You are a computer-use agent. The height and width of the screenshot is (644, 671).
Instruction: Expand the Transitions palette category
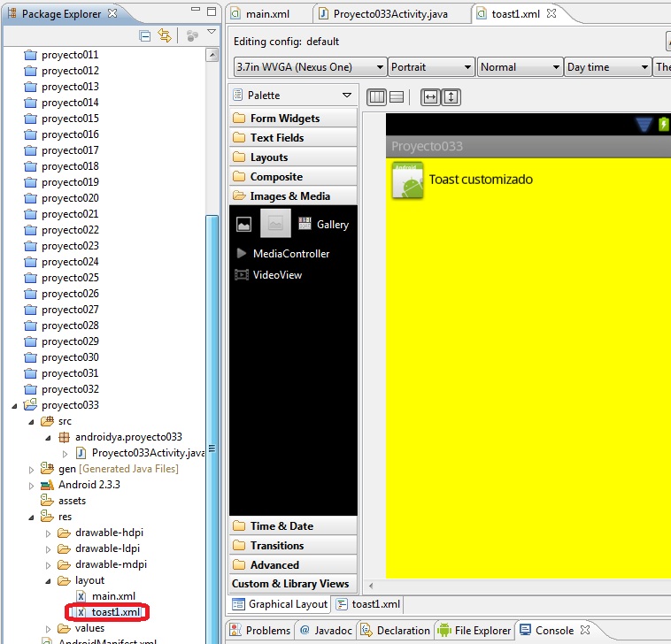pos(293,546)
